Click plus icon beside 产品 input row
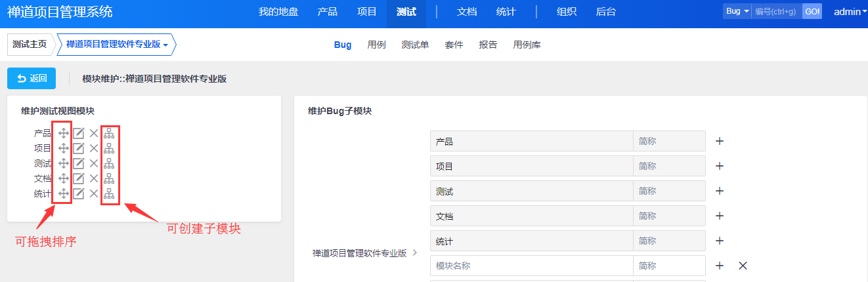868x282 pixels. point(720,141)
